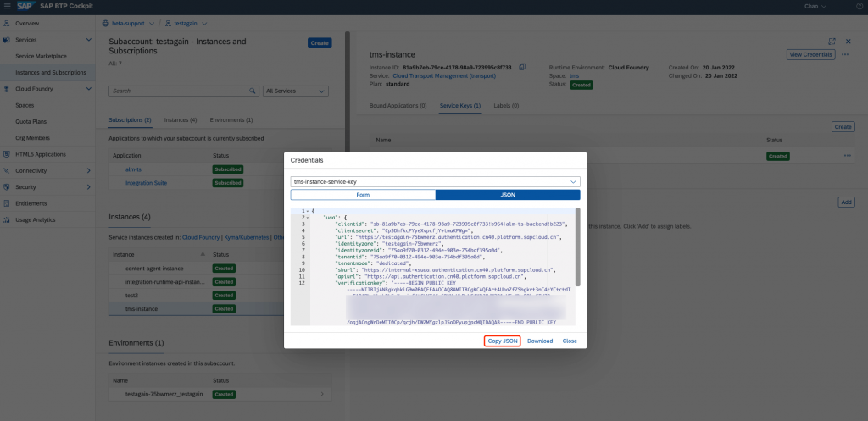Viewport: 868px width, 421px height.
Task: Click the Services sidebar icon
Action: (x=7, y=40)
